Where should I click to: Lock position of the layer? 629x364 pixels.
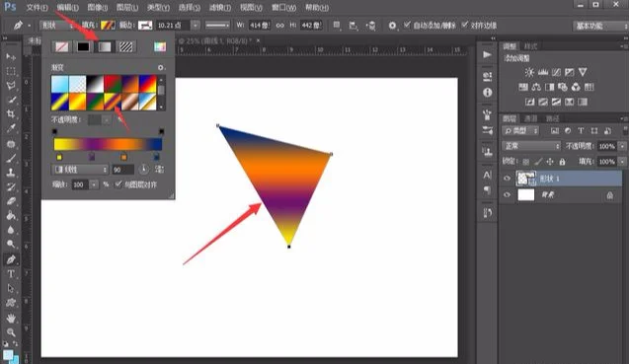click(550, 162)
